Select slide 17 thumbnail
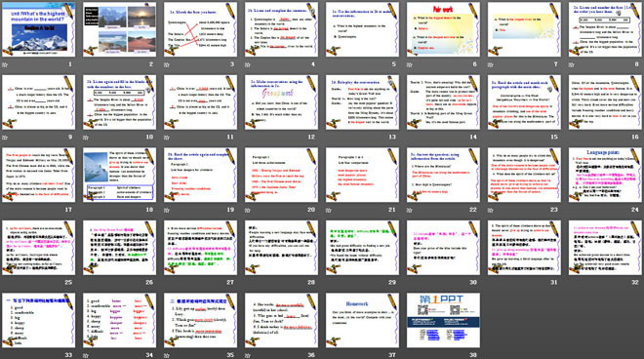The width and height of the screenshot is (644, 359). pyautogui.click(x=38, y=175)
